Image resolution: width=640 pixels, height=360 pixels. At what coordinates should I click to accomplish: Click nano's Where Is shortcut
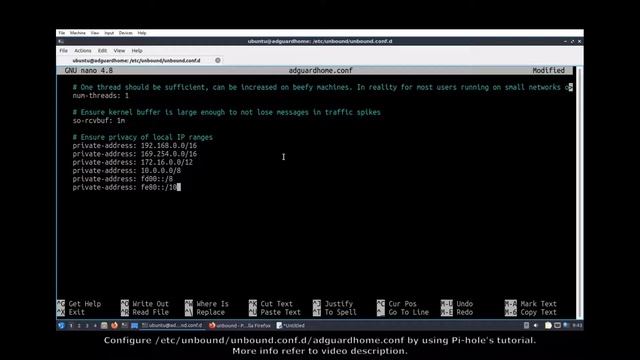click(207, 304)
